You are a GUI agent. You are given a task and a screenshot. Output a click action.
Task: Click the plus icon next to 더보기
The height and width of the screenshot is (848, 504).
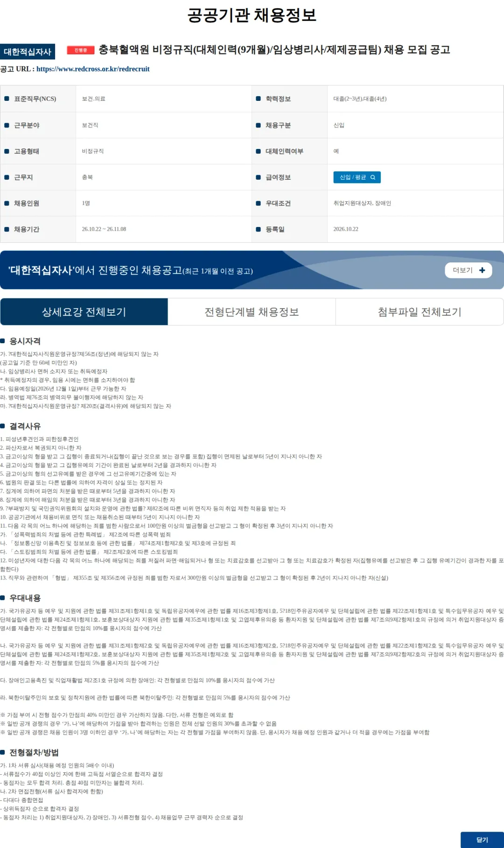click(482, 270)
